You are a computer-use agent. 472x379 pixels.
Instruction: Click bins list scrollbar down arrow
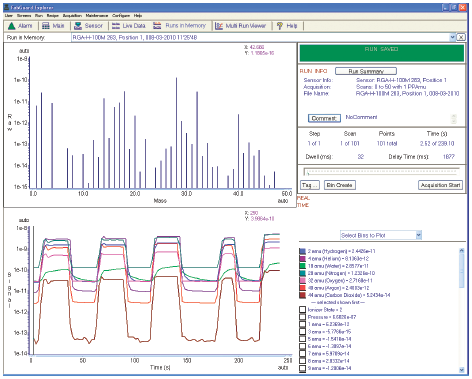point(462,370)
